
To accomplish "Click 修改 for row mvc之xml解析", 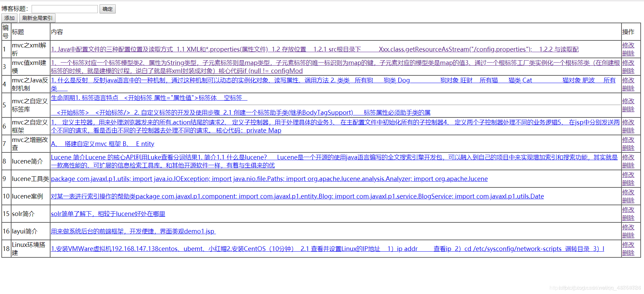I will click(x=628, y=45).
